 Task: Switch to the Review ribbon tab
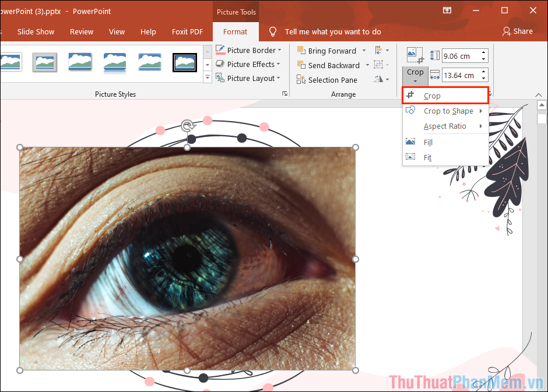(81, 32)
